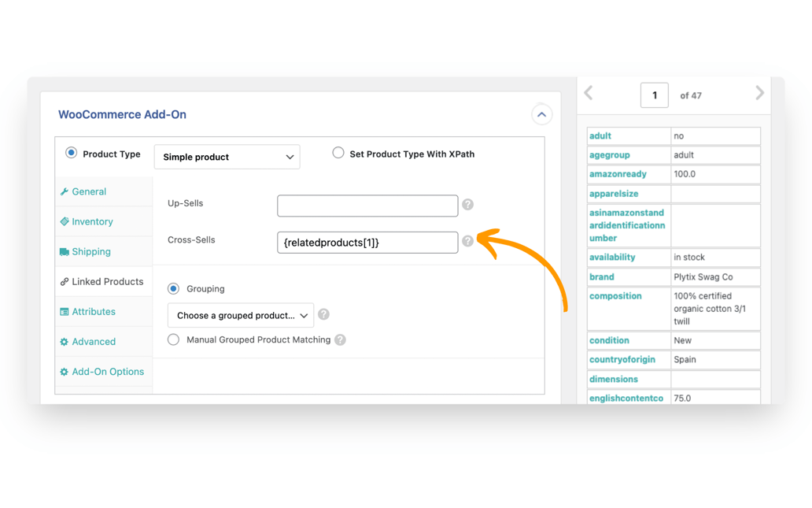Advance to next record with right arrow
This screenshot has width=812, height=508.
pyautogui.click(x=758, y=92)
